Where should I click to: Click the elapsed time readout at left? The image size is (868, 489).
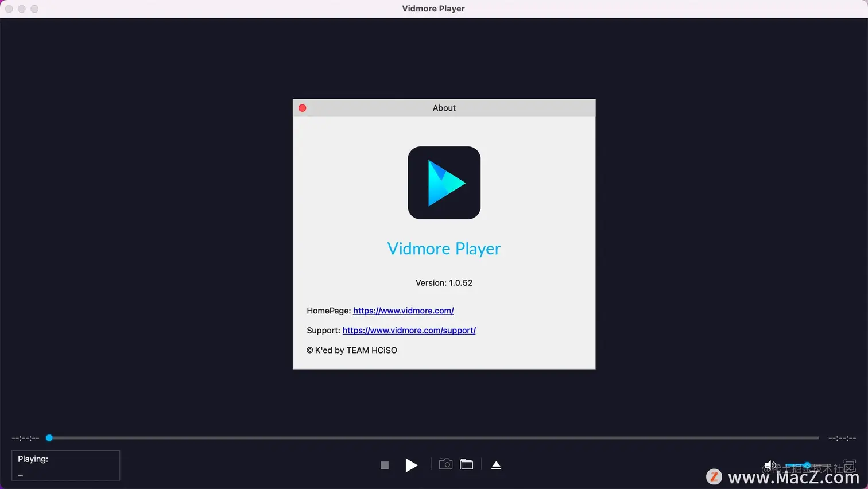pos(26,438)
